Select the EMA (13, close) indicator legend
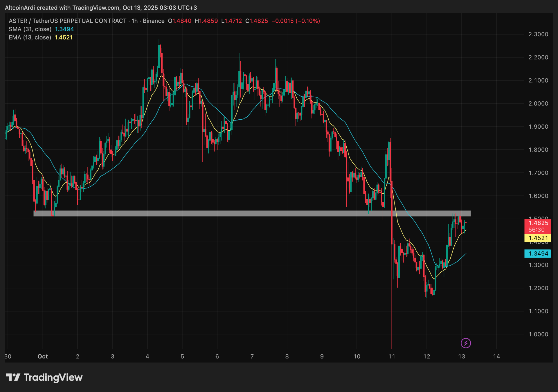The width and height of the screenshot is (558, 392). (30, 37)
